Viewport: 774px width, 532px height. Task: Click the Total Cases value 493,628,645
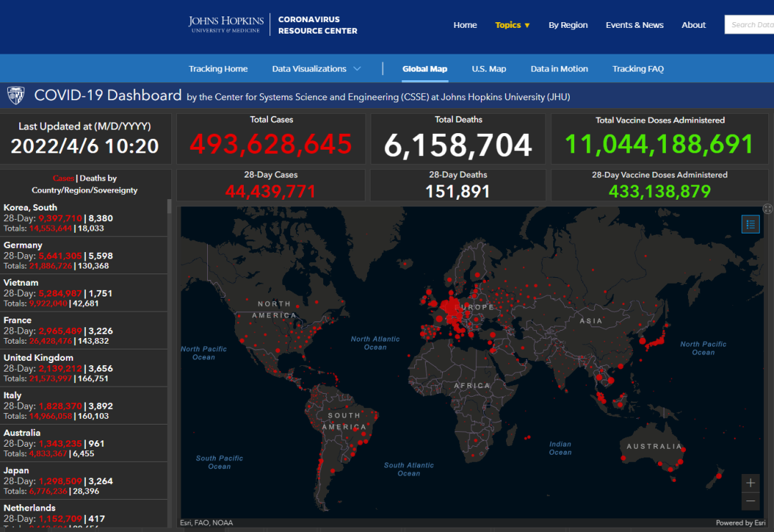(x=271, y=144)
